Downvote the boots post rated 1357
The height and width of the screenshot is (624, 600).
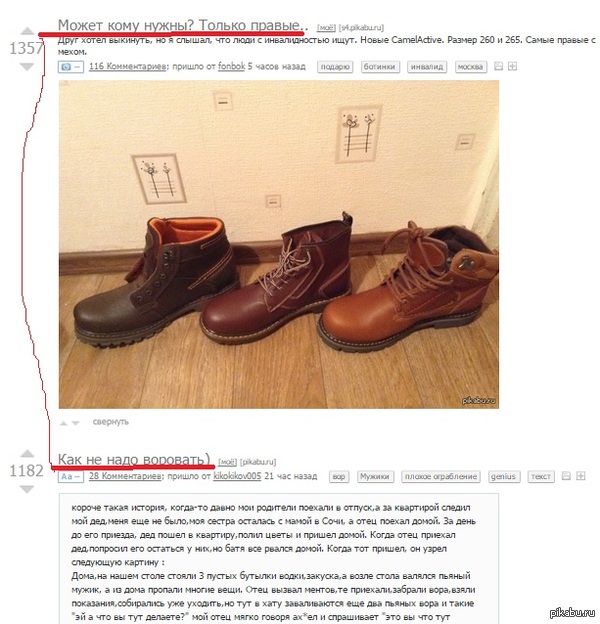coord(27,66)
